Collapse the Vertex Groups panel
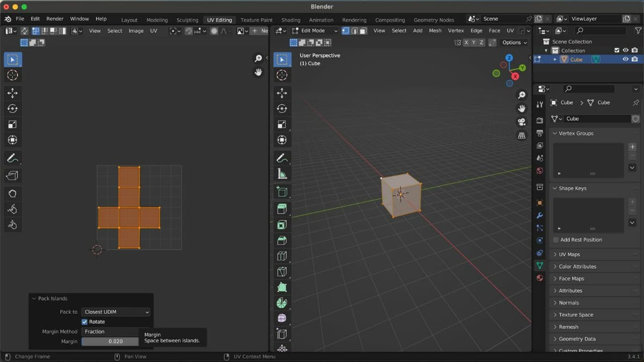This screenshot has width=644, height=362. [555, 133]
